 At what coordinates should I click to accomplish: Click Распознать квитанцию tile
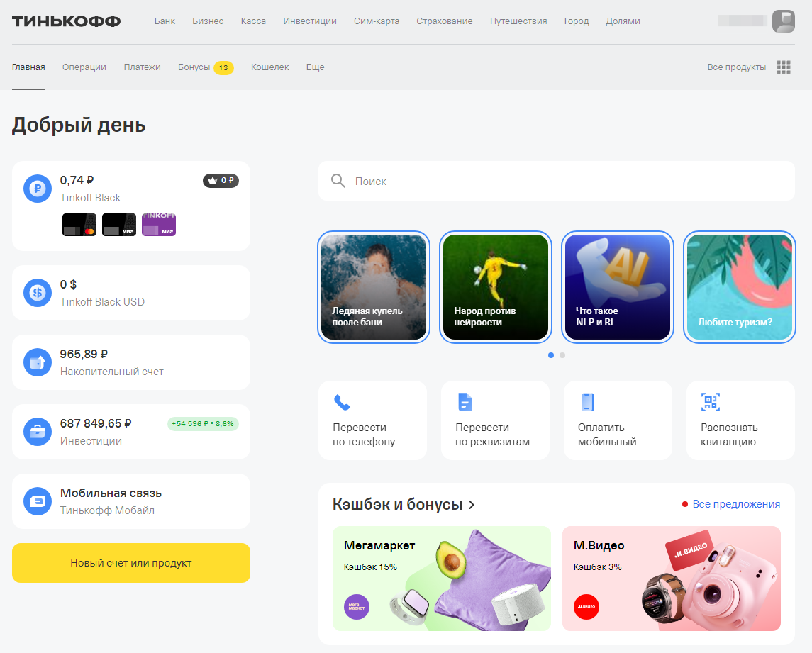click(740, 420)
